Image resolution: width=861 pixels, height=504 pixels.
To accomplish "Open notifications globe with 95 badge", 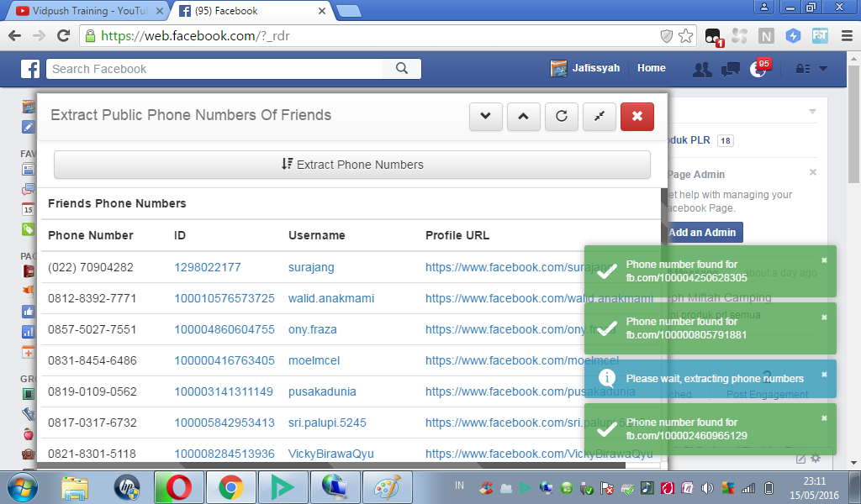I will (759, 69).
